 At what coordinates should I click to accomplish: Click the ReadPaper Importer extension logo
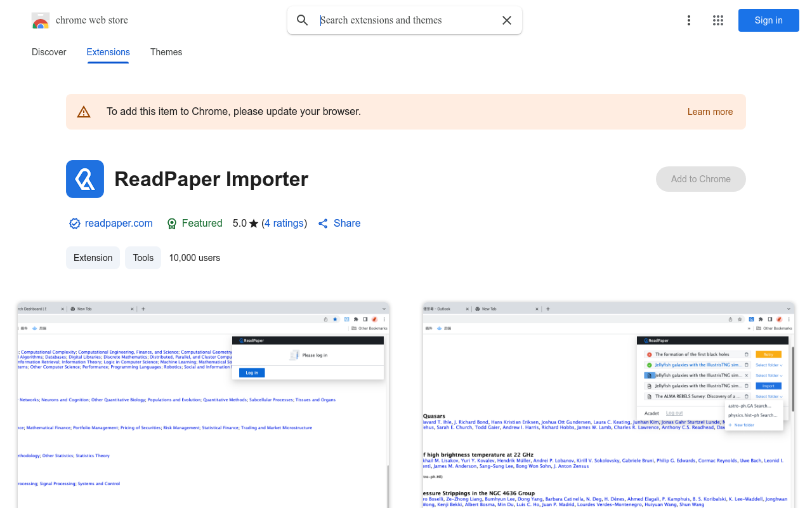85,179
